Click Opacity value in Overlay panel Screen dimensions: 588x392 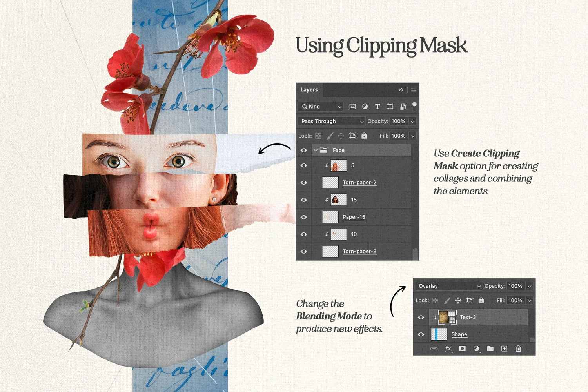coord(515,286)
